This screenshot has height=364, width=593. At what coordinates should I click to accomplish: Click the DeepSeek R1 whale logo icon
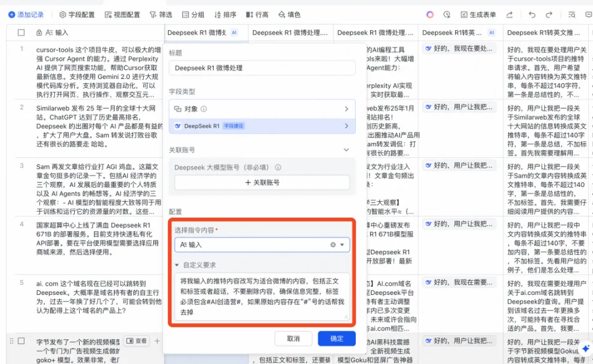click(x=178, y=126)
